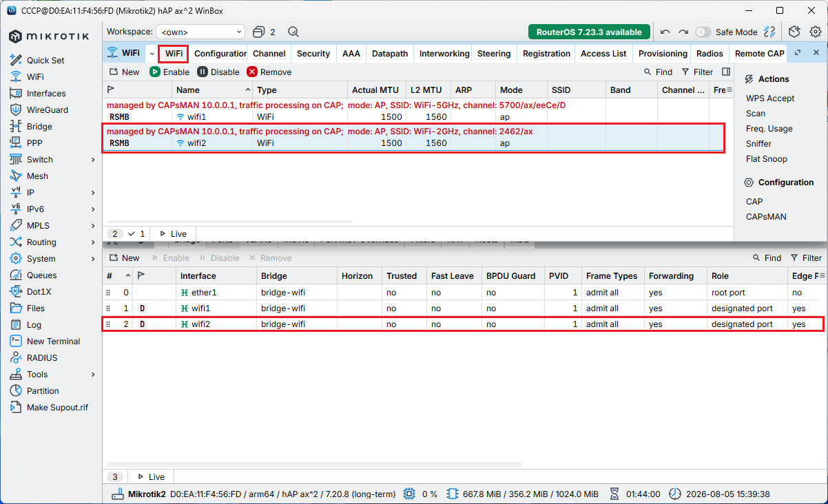Open the Radios tab

point(710,53)
